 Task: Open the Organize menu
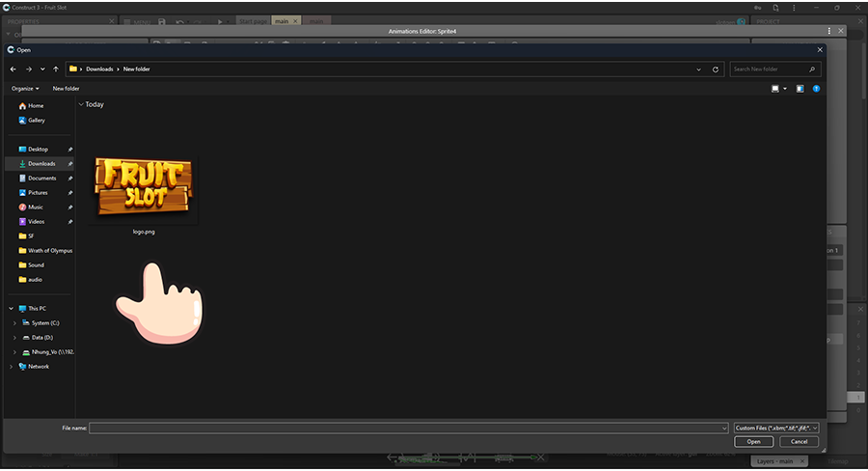click(26, 88)
